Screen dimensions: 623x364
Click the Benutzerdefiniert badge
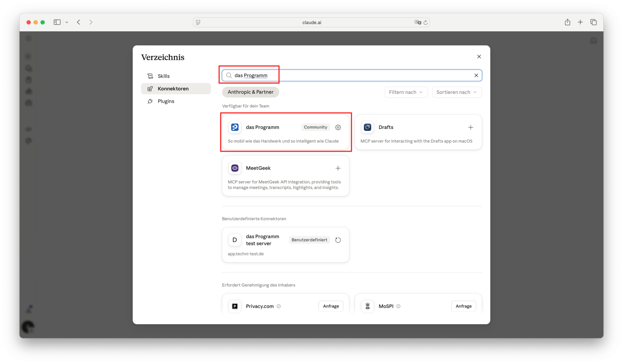(309, 240)
